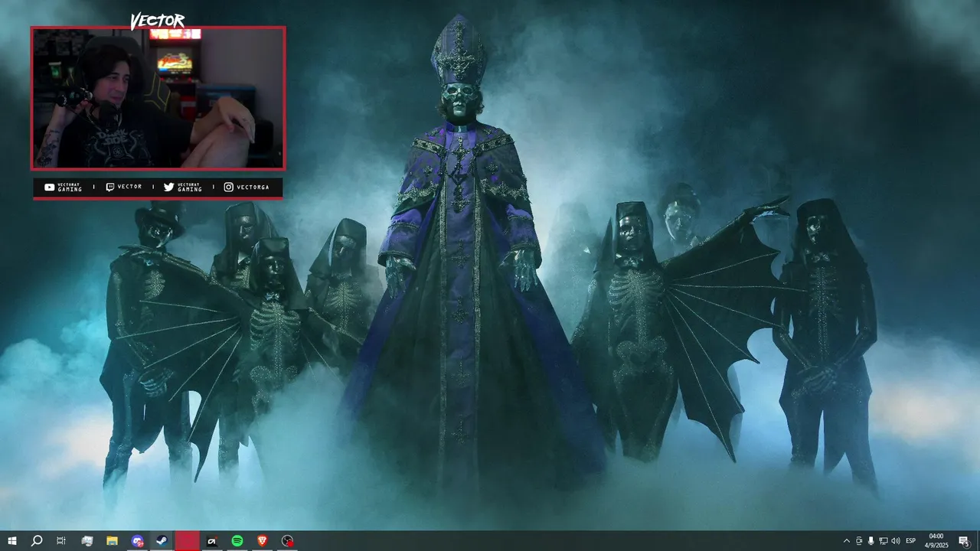Open taskbar app left of File Explorer
Image resolution: width=980 pixels, height=551 pixels.
click(x=87, y=541)
